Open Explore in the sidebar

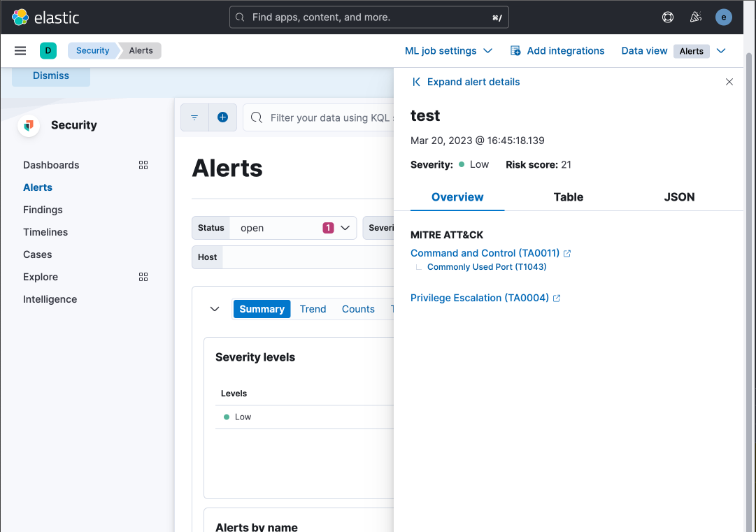[x=41, y=277]
